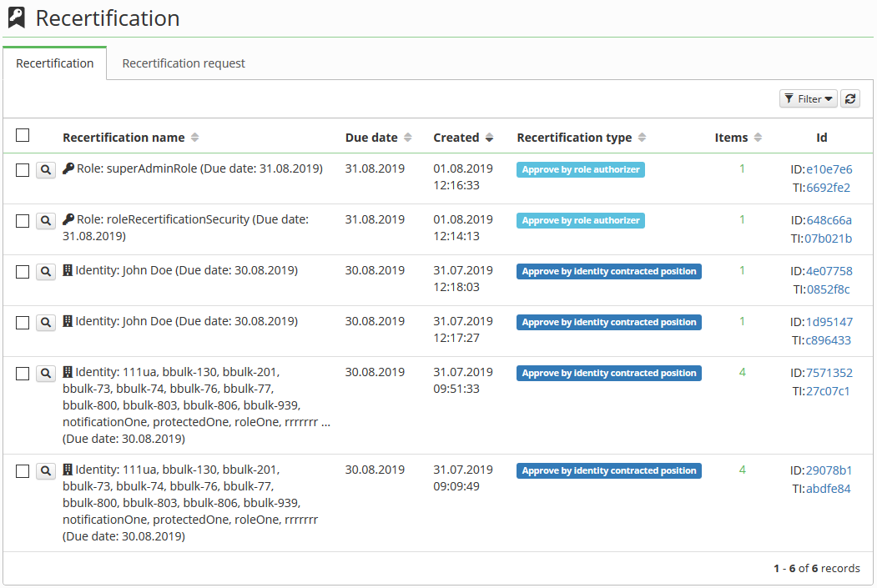Screen dimensions: 877x588
Task: Open TI link 6692fe2
Action: (828, 188)
